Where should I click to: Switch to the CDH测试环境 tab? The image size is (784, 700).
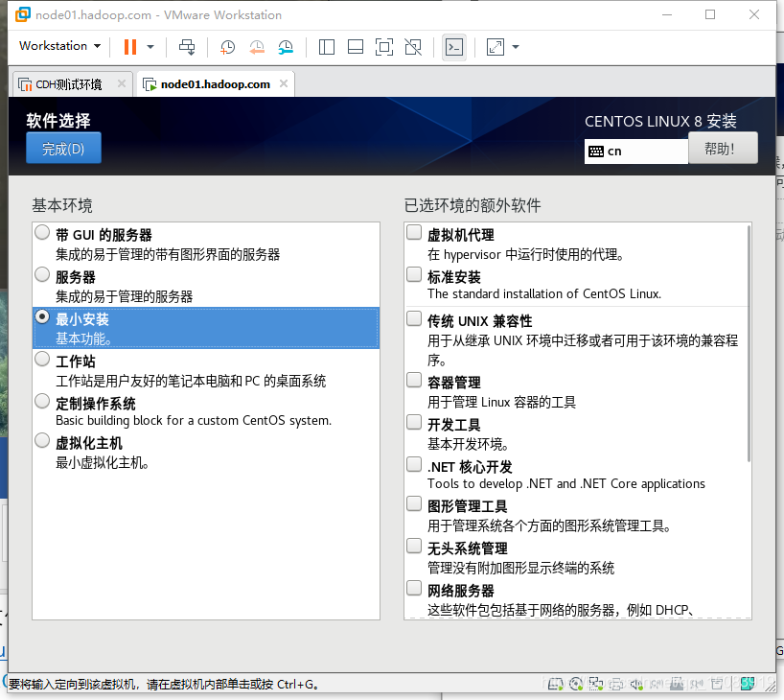[x=72, y=84]
